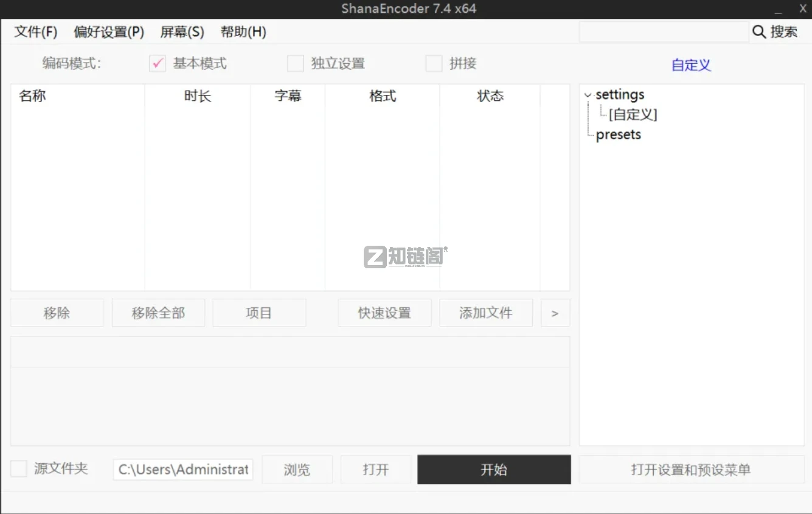Screen dimensions: 812x514
Task: Open the 文件(F) menu
Action: point(35,32)
